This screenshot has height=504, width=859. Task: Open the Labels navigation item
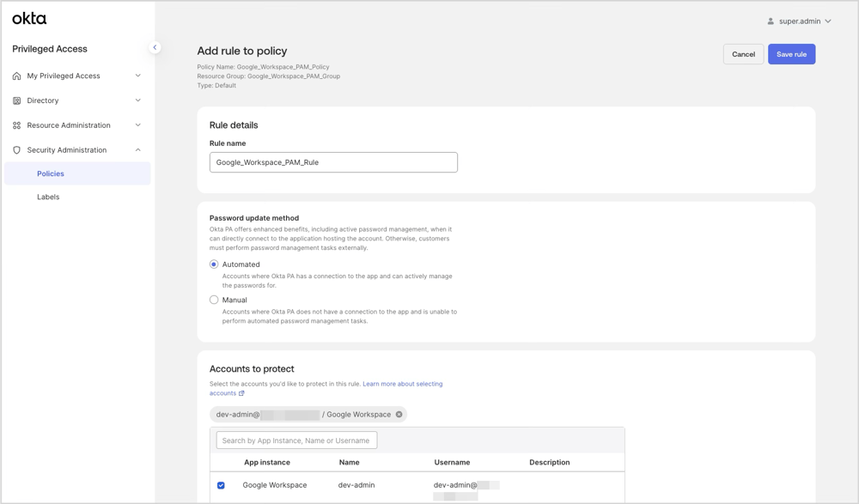pyautogui.click(x=48, y=197)
